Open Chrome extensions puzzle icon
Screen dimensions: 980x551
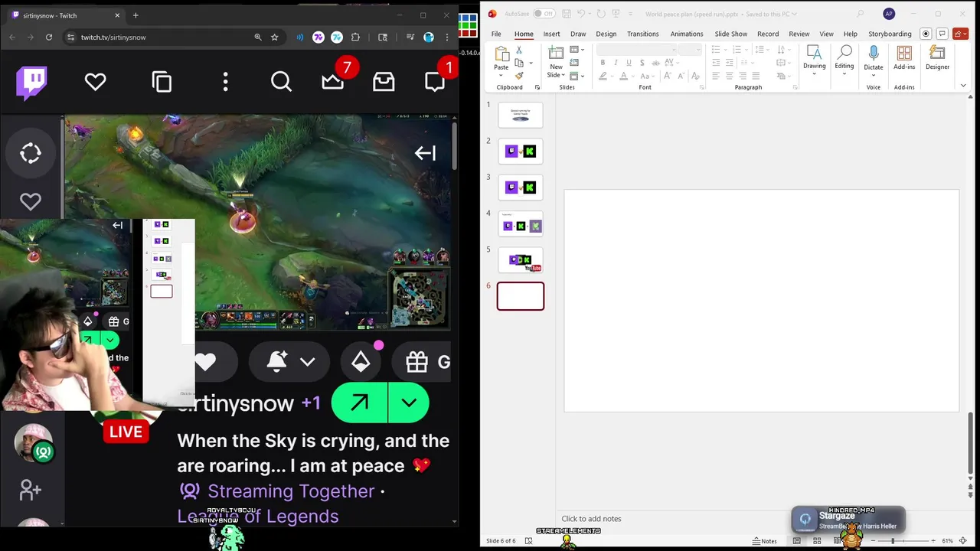355,37
